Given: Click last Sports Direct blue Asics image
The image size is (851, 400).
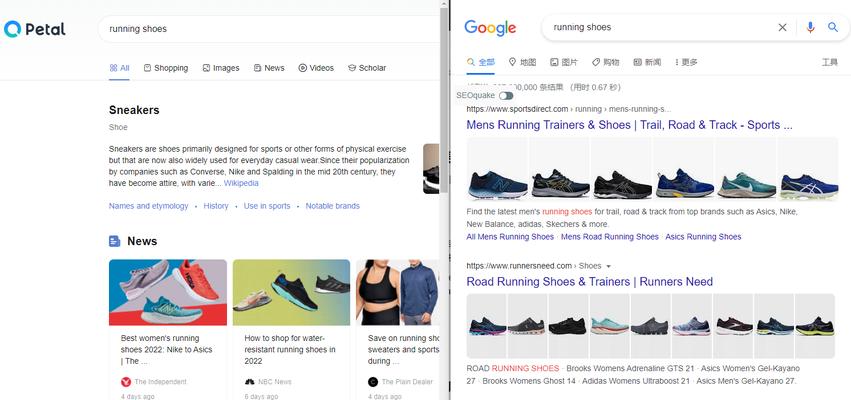Looking at the screenshot, I should (808, 169).
